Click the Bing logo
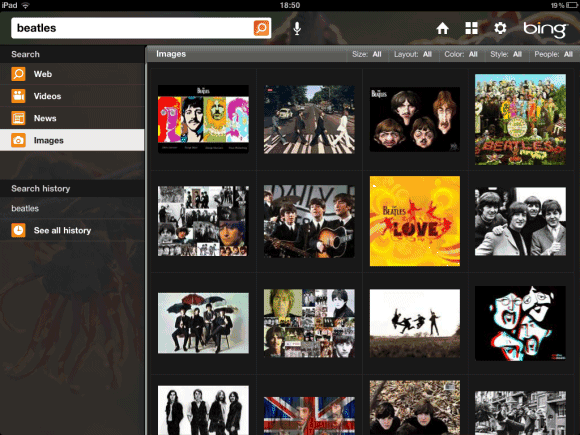This screenshot has width=580, height=435. tap(545, 29)
